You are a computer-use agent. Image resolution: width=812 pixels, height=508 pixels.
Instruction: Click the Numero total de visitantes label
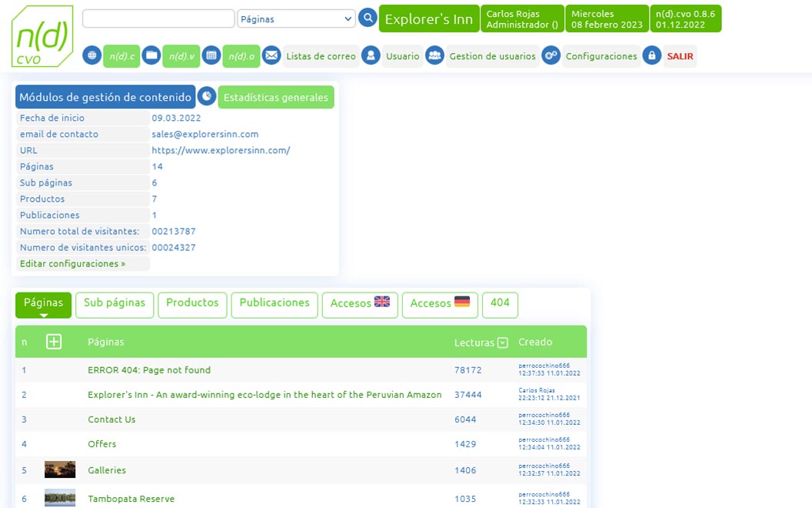pyautogui.click(x=79, y=231)
